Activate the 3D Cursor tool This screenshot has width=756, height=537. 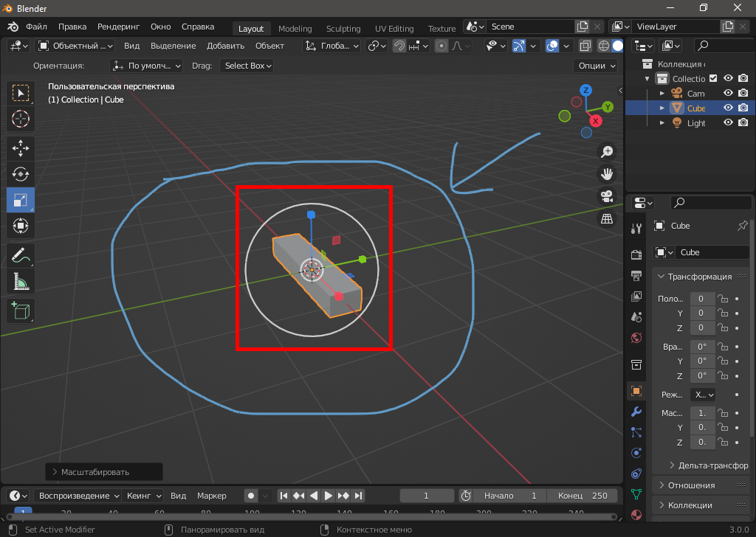click(x=21, y=119)
